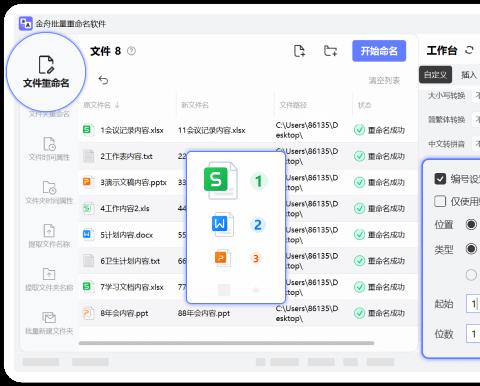The width and height of the screenshot is (480, 386).
Task: Click the path cell of 1会议记录内容.xlsx
Action: tap(307, 130)
